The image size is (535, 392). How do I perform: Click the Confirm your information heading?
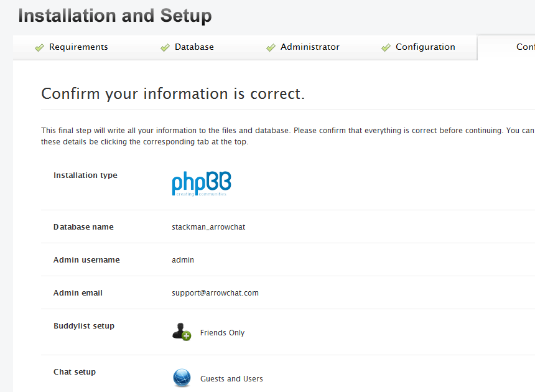173,94
